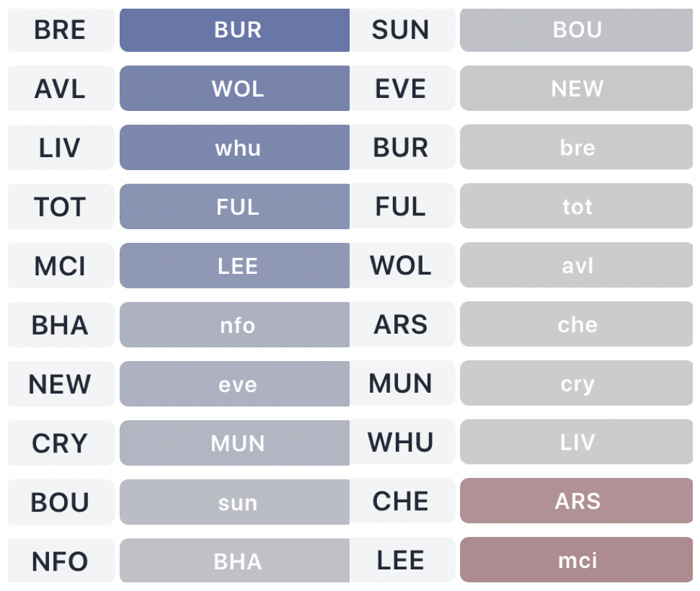
Task: Click the che fixture beside ARS
Action: point(577,325)
